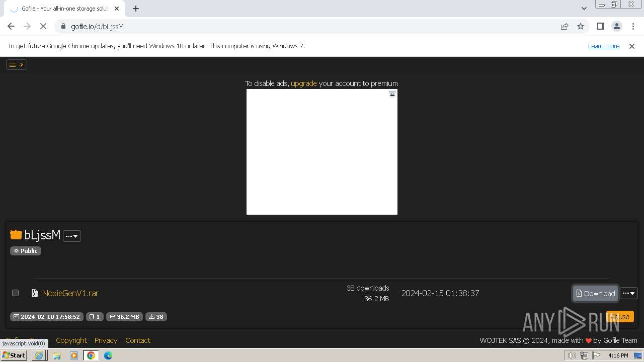Open the Contact footer link
The height and width of the screenshot is (362, 644).
[138, 340]
